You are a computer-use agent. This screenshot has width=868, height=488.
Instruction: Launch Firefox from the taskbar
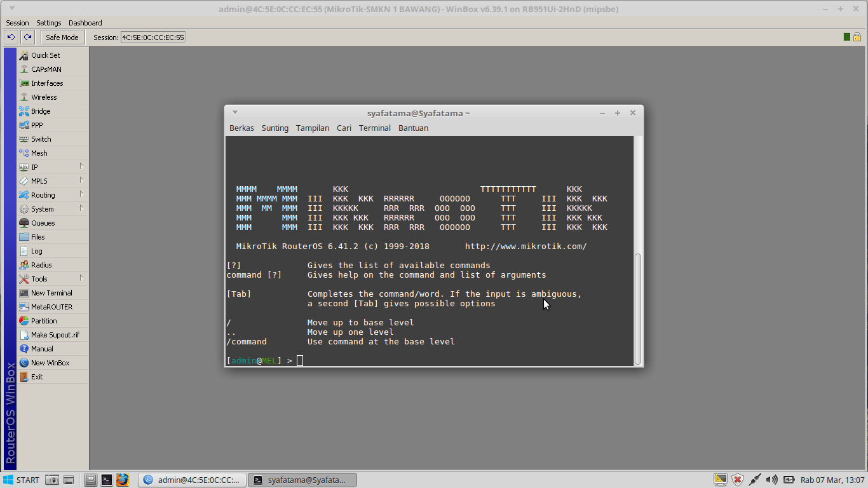(x=123, y=480)
